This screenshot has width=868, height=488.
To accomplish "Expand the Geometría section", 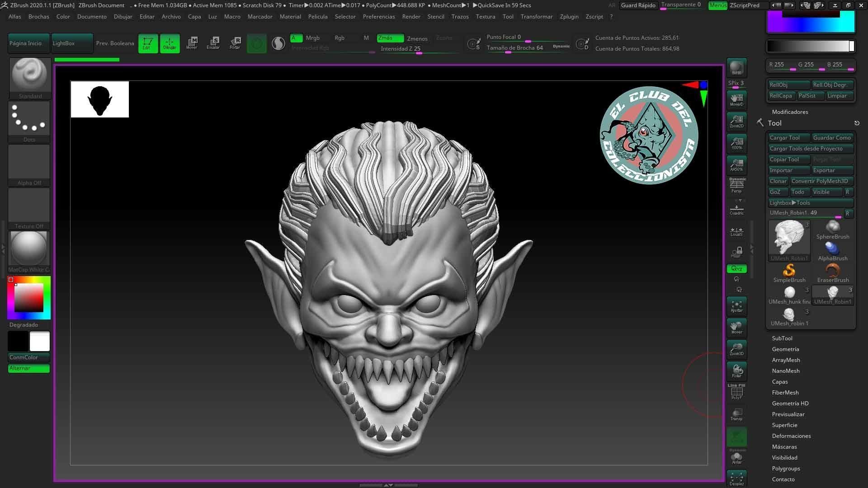I will pos(785,349).
